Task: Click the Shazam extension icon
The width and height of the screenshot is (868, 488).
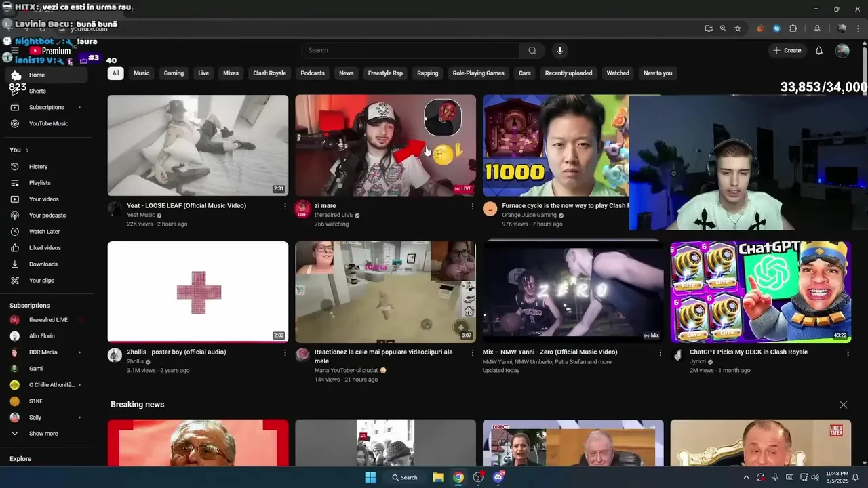Action: pos(776,28)
